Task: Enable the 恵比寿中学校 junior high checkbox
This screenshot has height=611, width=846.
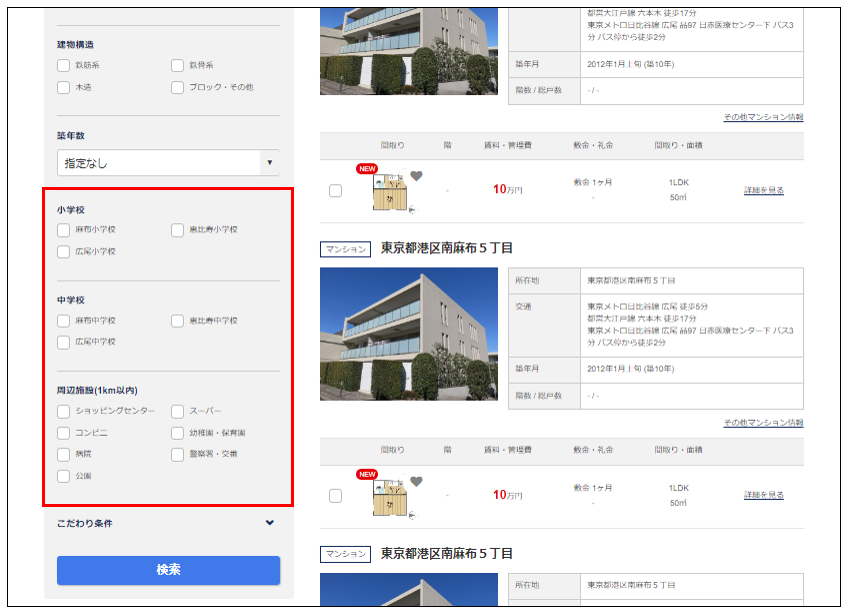Action: 178,321
